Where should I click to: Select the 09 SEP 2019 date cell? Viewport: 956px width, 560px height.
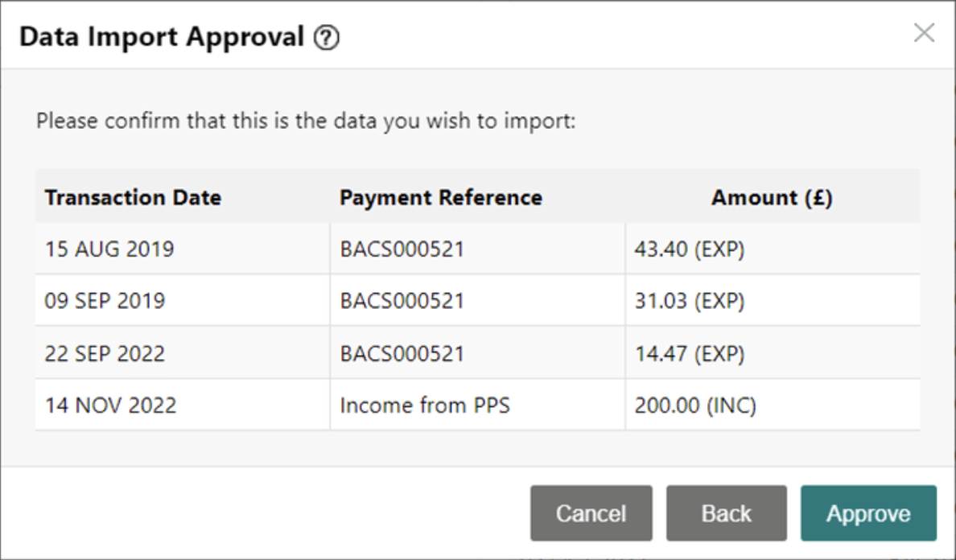(183, 300)
